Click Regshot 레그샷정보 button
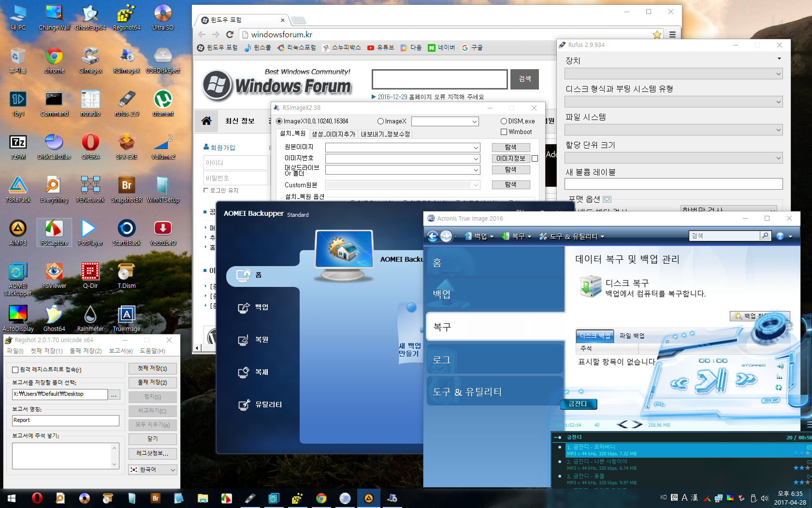 [153, 454]
